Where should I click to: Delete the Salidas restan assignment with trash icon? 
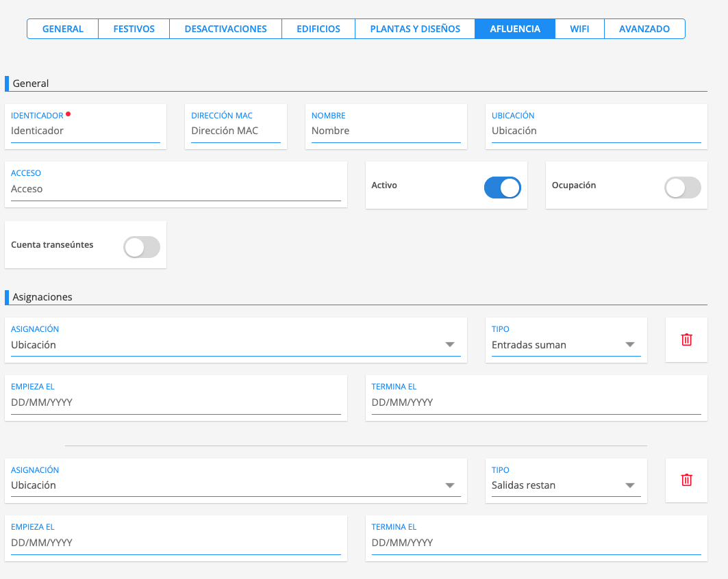(686, 480)
